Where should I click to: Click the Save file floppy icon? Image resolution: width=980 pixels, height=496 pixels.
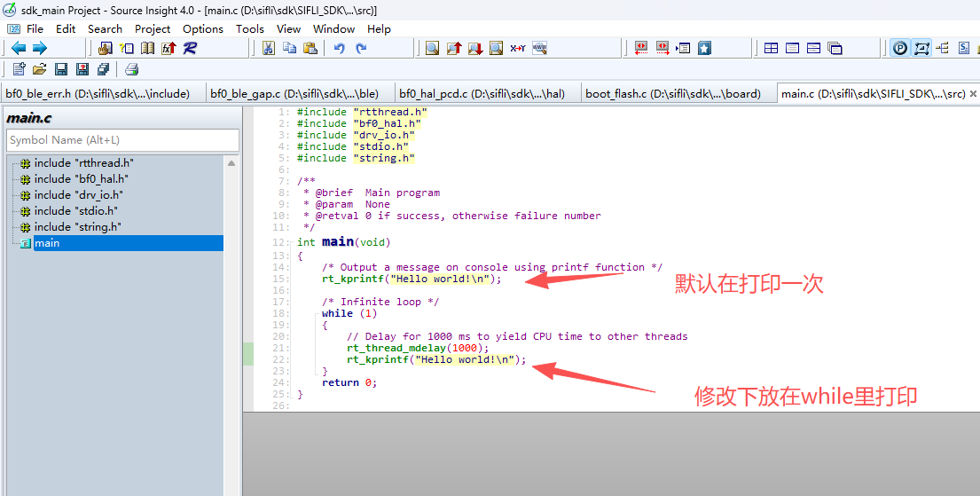(61, 69)
